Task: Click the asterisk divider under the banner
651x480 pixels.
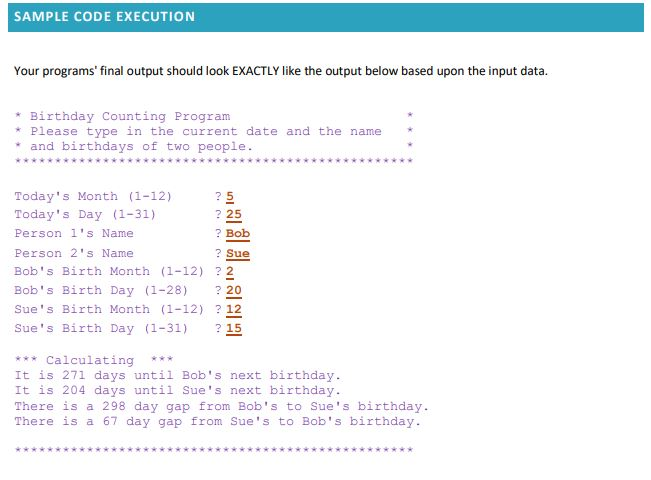Action: (x=214, y=161)
